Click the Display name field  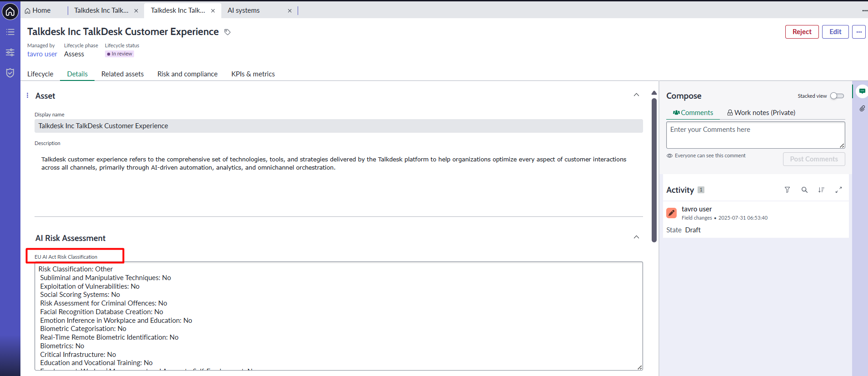[x=339, y=126]
